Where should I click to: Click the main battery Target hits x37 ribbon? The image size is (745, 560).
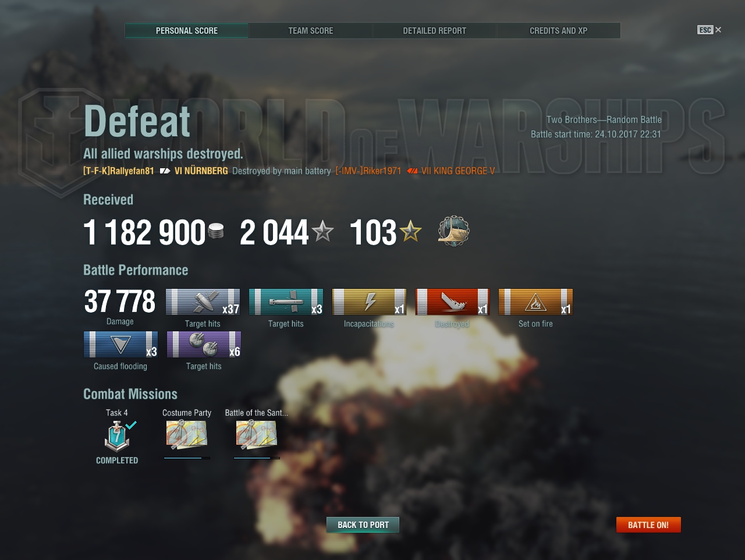[x=203, y=302]
